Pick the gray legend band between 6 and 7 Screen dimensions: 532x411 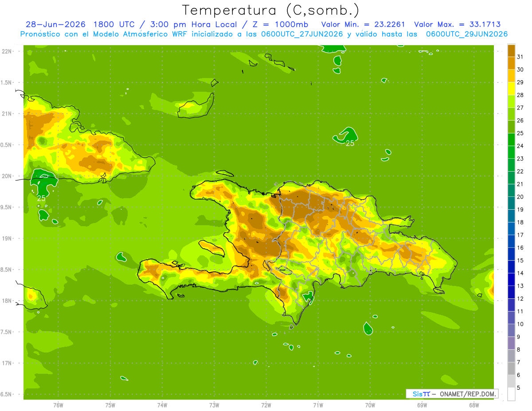(511, 368)
